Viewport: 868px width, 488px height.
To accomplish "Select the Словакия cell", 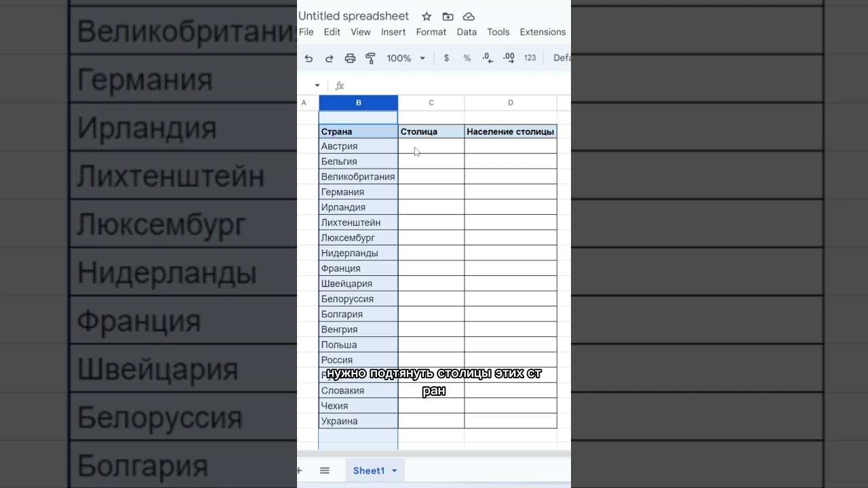I will point(358,390).
